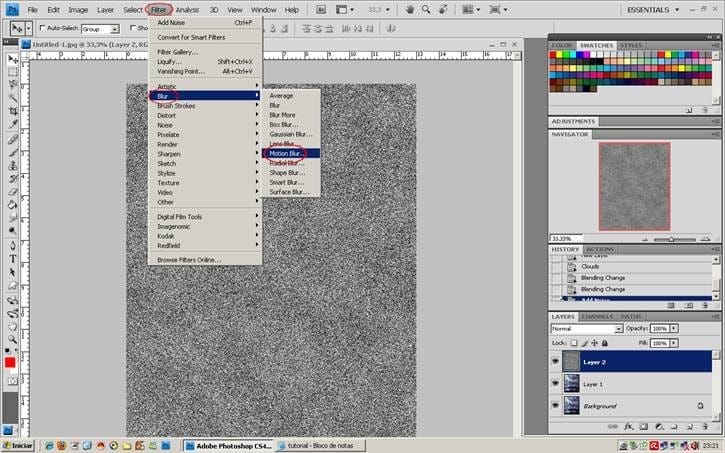Toggle lock position for layer
The width and height of the screenshot is (725, 453).
point(595,343)
